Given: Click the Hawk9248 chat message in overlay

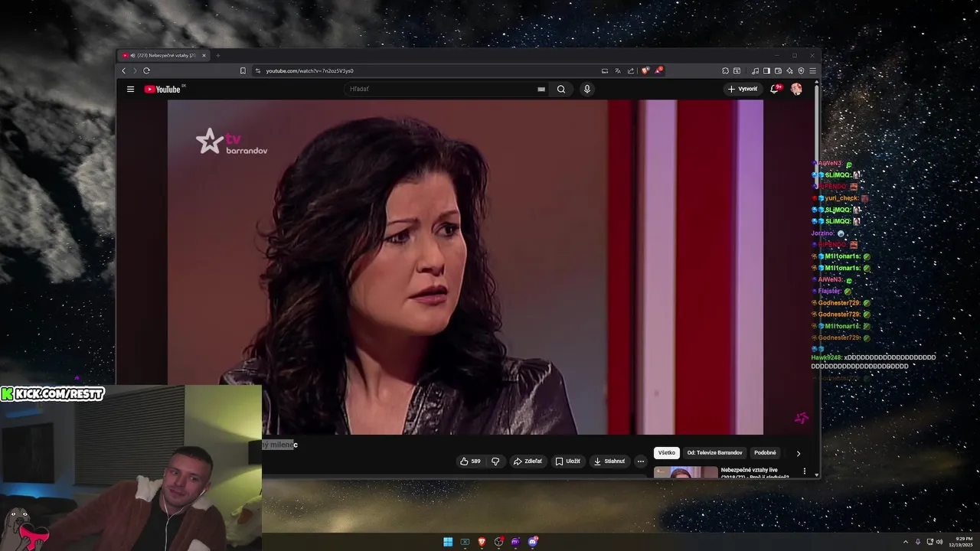Looking at the screenshot, I should pyautogui.click(x=873, y=361).
